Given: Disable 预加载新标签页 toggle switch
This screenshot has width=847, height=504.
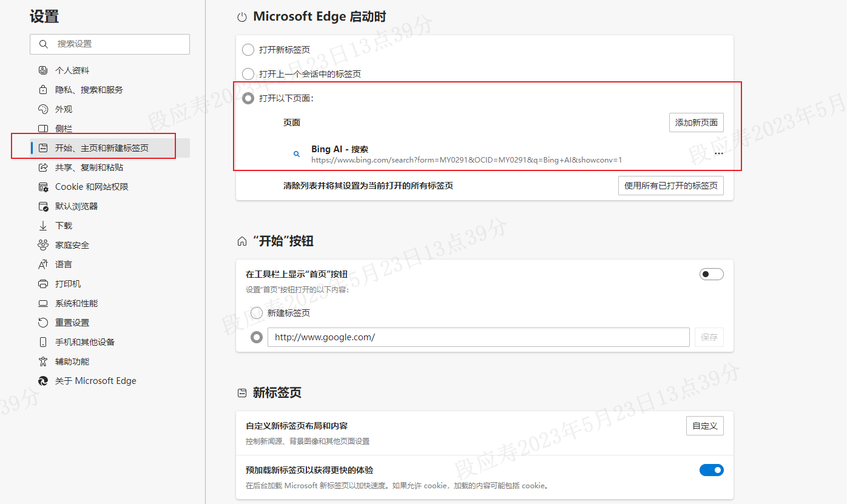Looking at the screenshot, I should point(712,470).
